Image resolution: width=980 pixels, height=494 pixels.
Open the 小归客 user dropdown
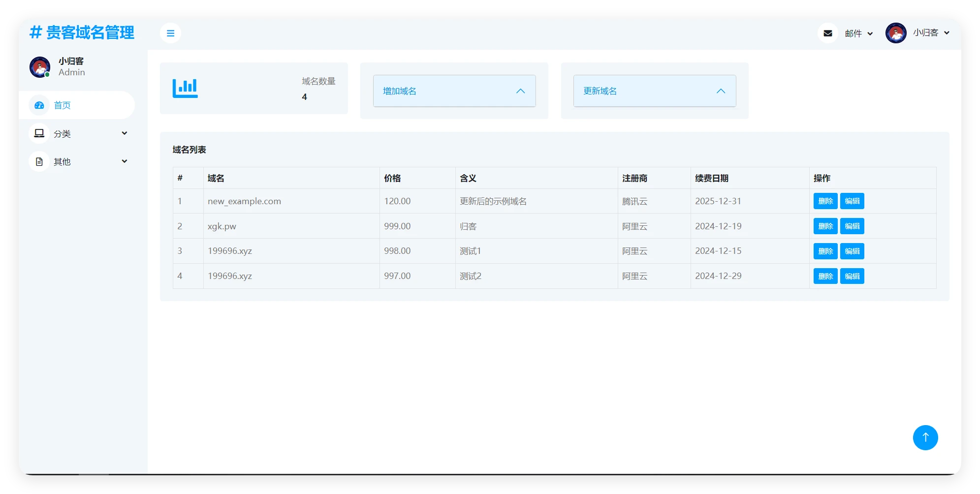(931, 33)
